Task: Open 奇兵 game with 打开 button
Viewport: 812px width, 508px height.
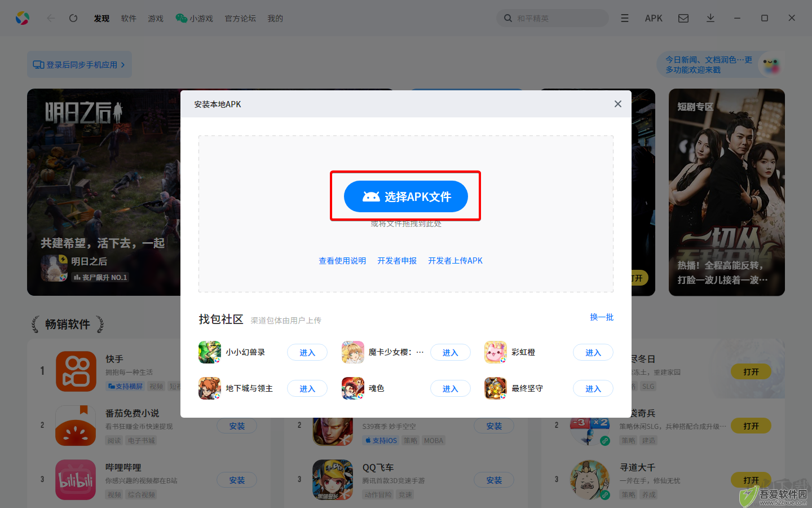Action: [751, 426]
